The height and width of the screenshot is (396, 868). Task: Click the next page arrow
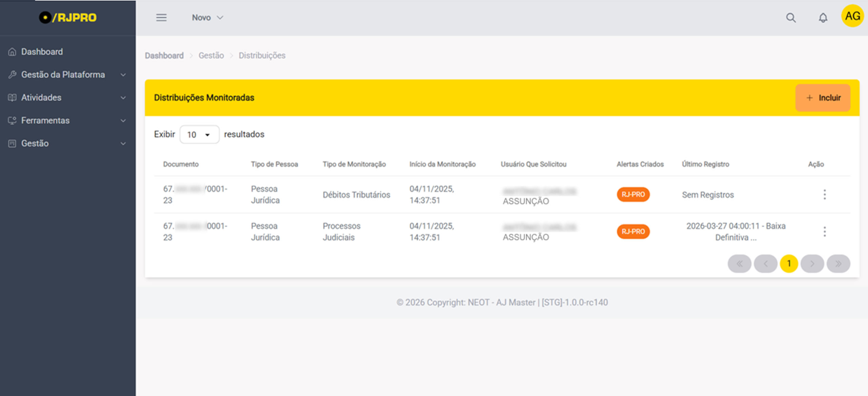click(812, 264)
